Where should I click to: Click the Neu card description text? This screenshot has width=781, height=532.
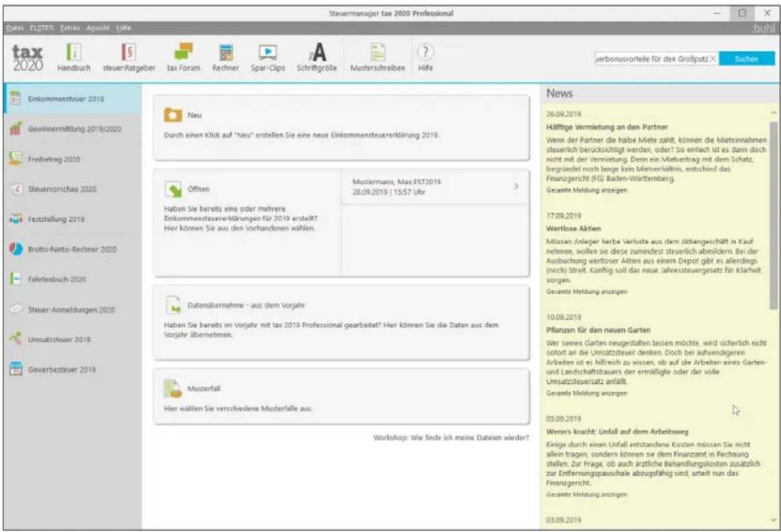pos(301,135)
